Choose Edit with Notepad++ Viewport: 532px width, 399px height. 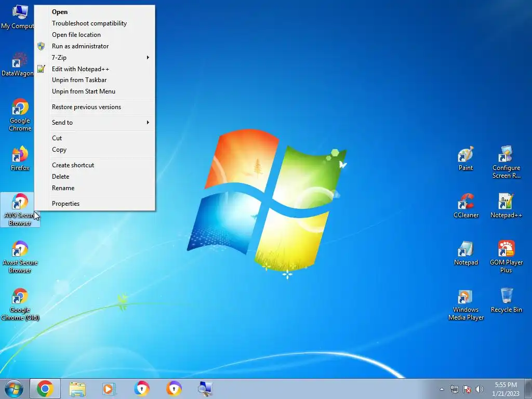point(95,69)
